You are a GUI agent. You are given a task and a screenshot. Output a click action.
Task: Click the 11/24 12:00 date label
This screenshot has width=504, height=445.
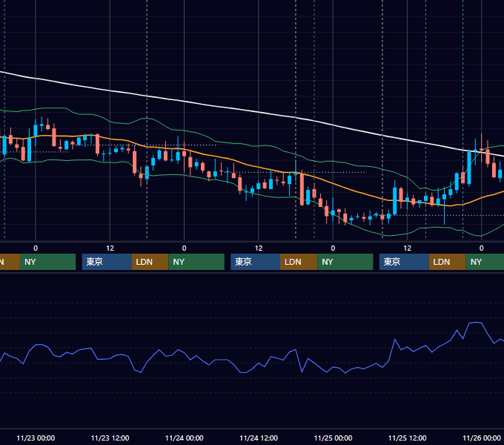click(259, 438)
